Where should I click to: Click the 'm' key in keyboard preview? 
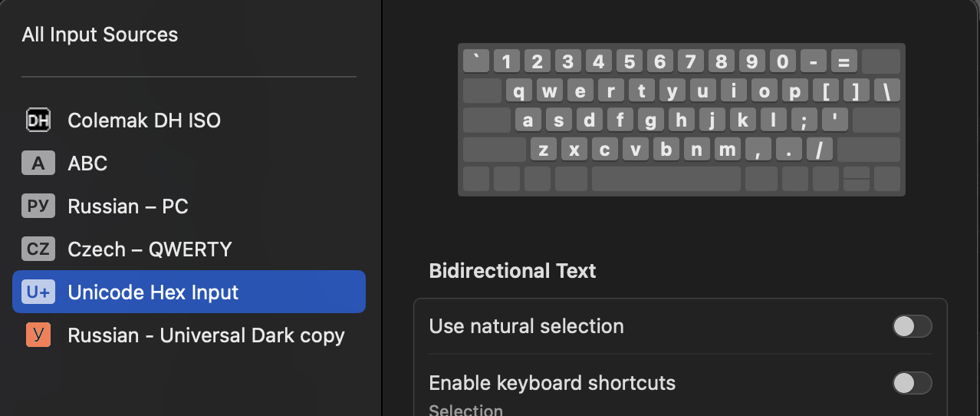[727, 150]
